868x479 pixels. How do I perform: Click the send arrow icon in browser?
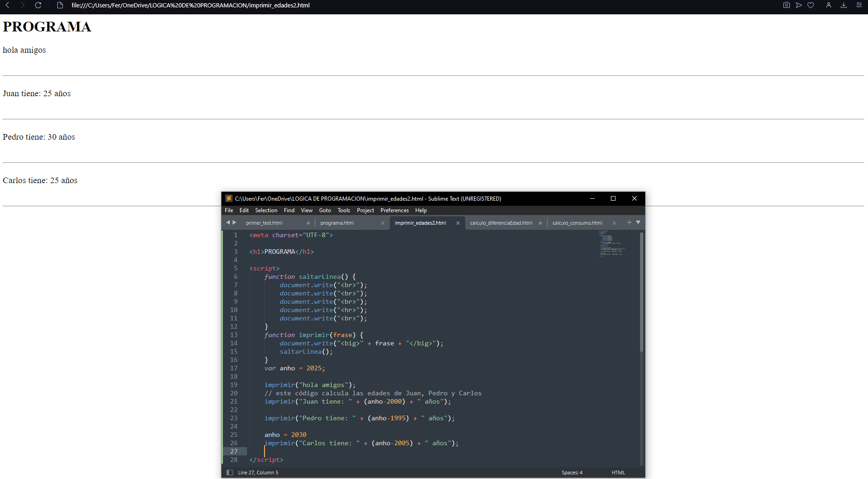point(799,5)
